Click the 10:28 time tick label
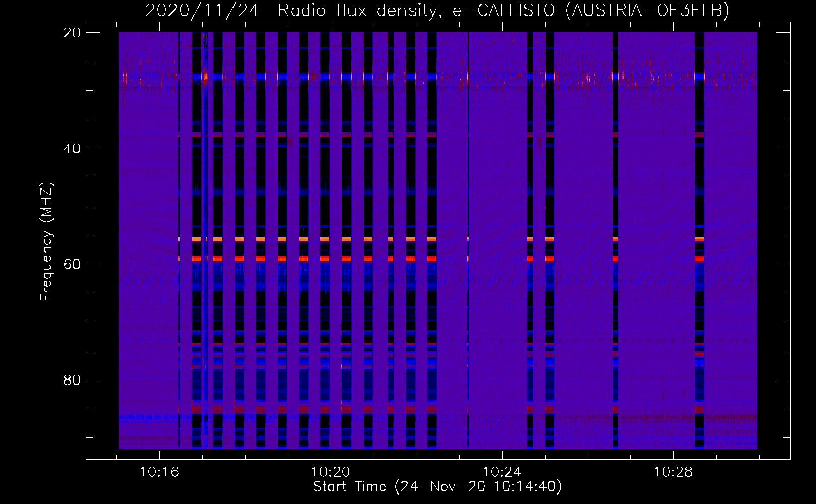The image size is (816, 504). coord(674,472)
